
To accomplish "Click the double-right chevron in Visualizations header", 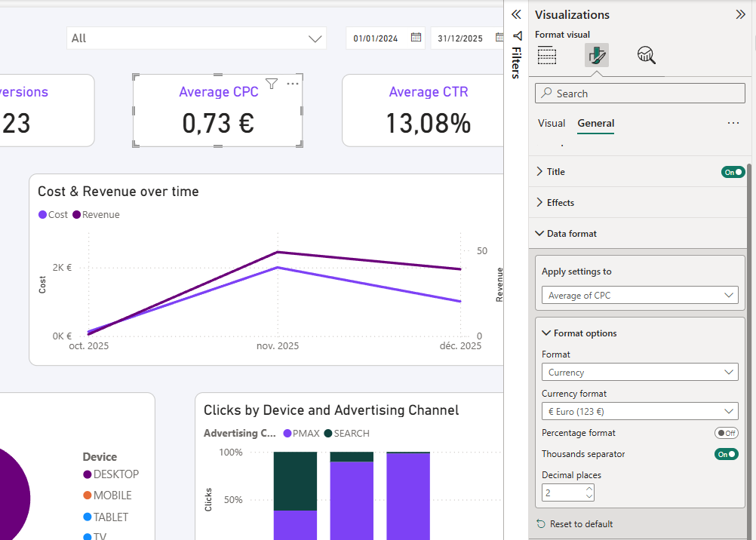I will [740, 14].
